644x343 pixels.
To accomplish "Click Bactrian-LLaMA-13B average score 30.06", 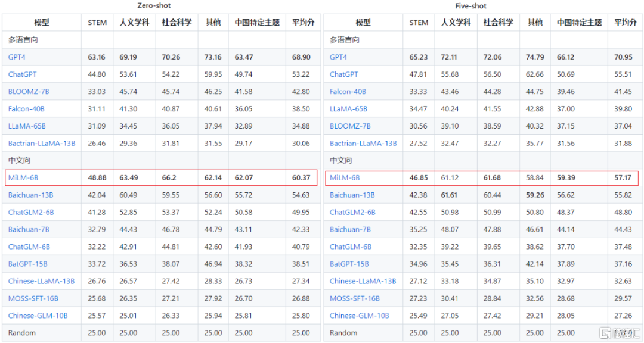I will [x=301, y=143].
